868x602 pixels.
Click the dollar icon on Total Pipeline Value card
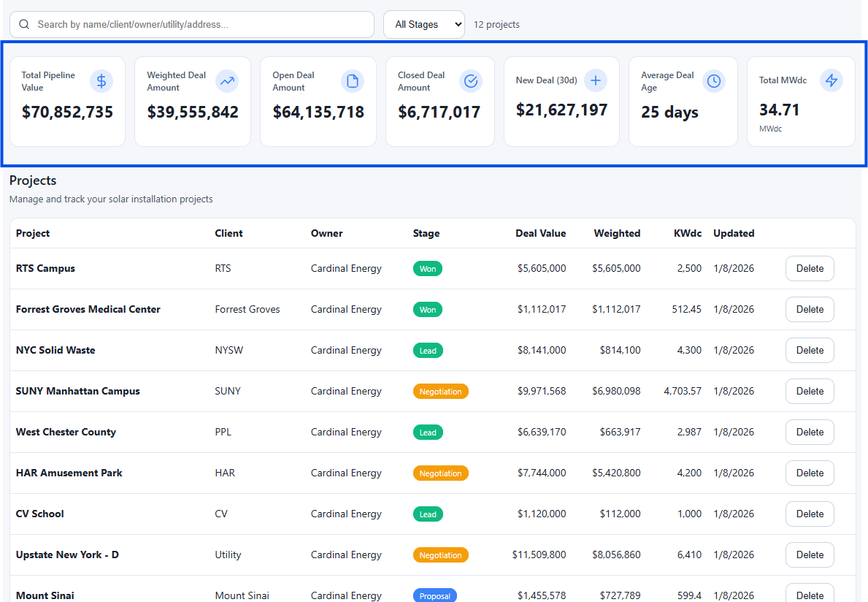click(x=101, y=81)
